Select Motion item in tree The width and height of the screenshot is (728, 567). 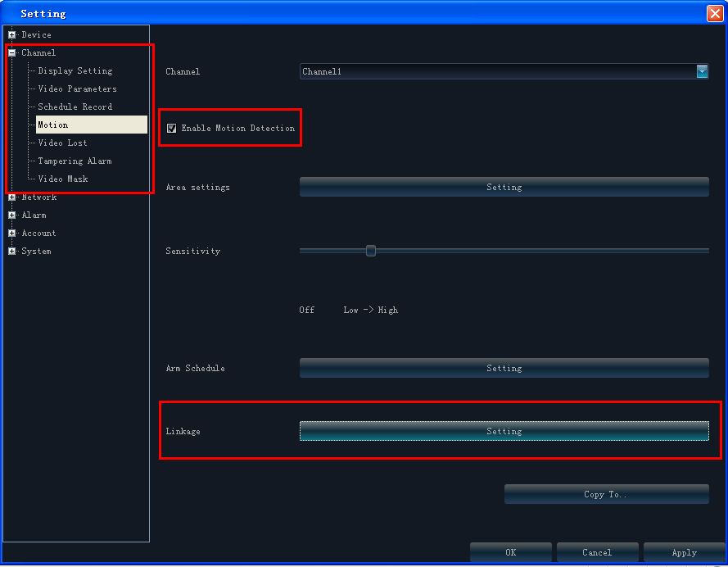(92, 125)
